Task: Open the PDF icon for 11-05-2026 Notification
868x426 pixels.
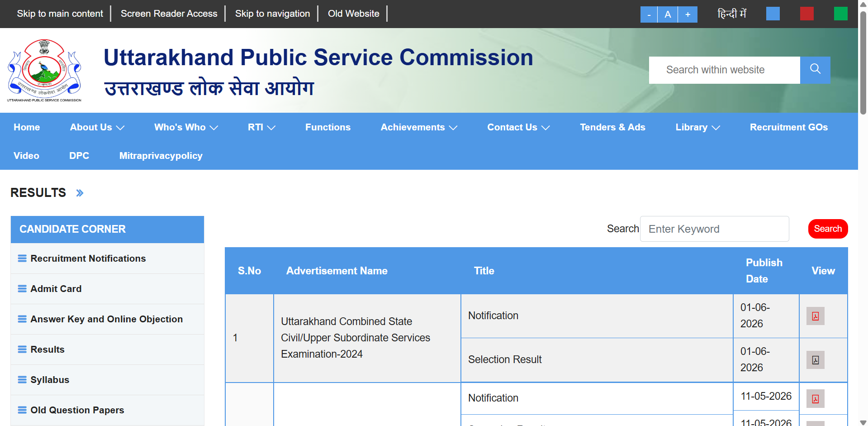Action: click(815, 398)
